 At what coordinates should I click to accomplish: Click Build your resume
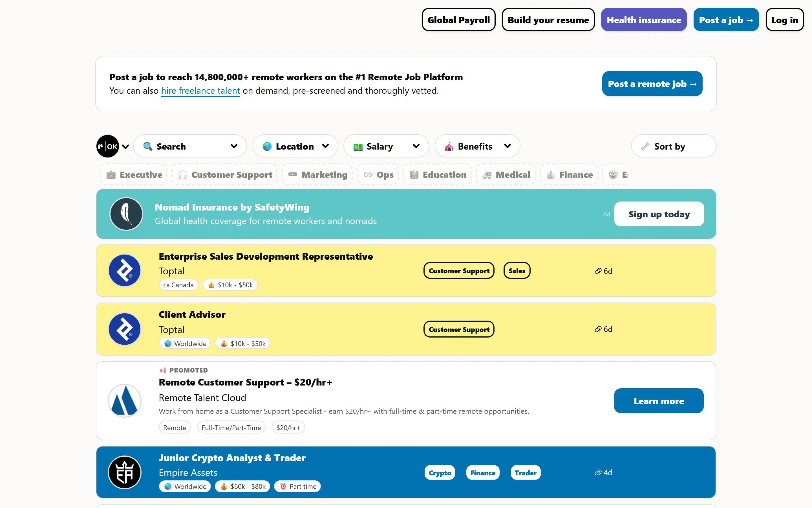tap(548, 20)
